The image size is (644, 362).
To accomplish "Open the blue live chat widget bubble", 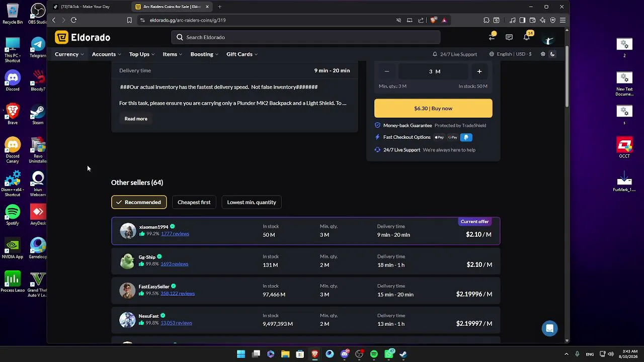I will 549,328.
